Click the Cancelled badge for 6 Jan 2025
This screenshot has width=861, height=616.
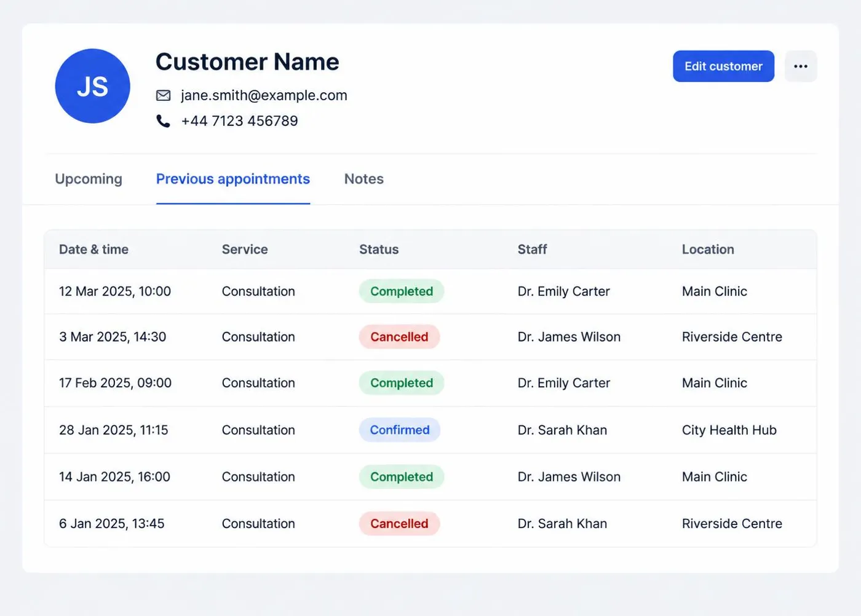tap(399, 524)
